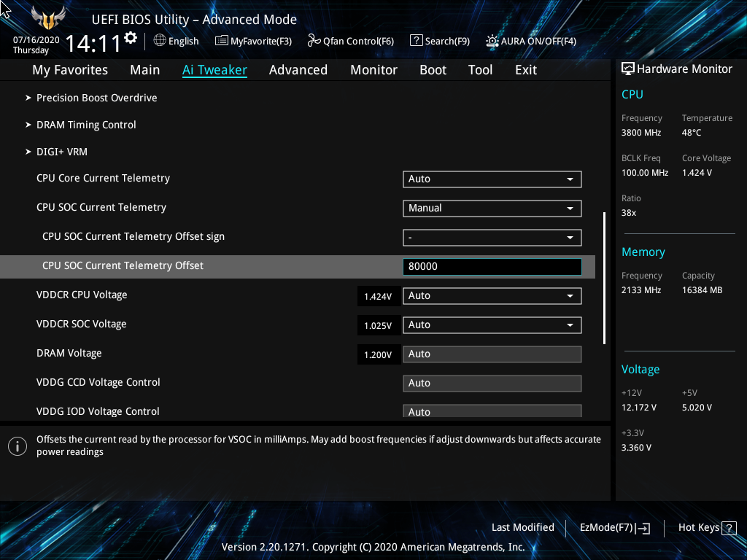
Task: Click the 16384 MB memory capacity value
Action: click(x=703, y=290)
